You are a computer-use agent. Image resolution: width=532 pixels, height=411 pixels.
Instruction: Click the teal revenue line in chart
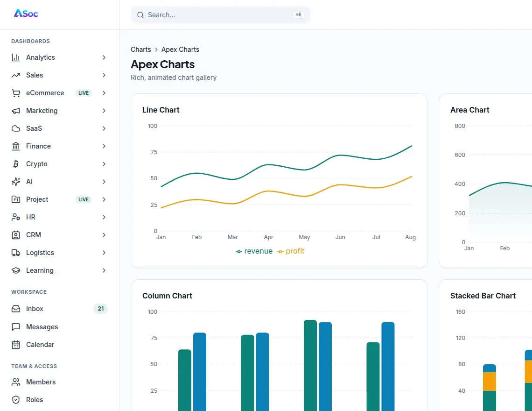pyautogui.click(x=287, y=166)
